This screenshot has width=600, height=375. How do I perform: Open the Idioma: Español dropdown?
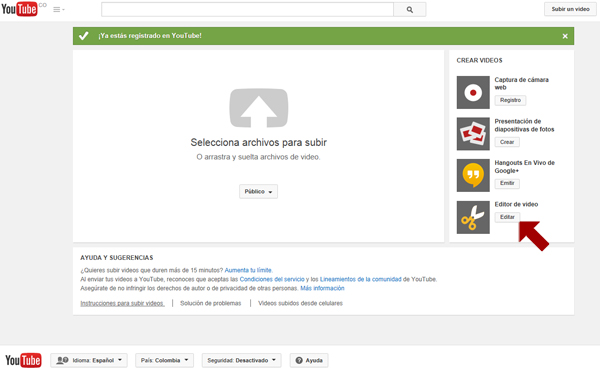(89, 360)
